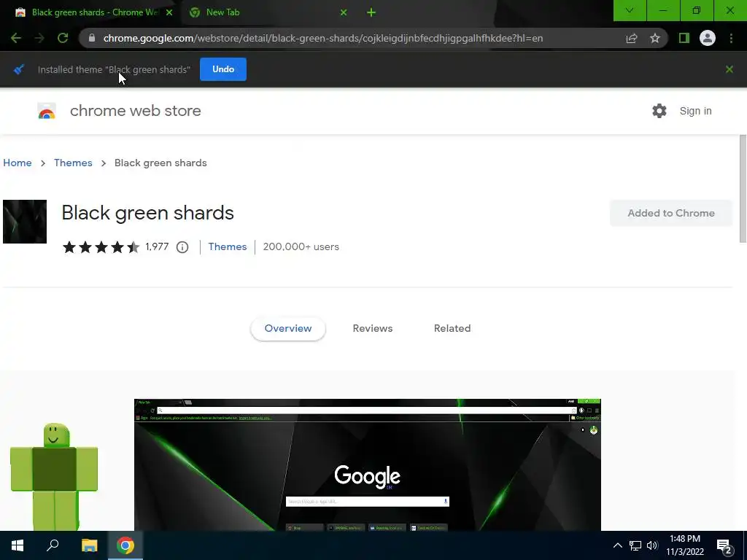
Task: Reload the current page
Action: point(63,38)
